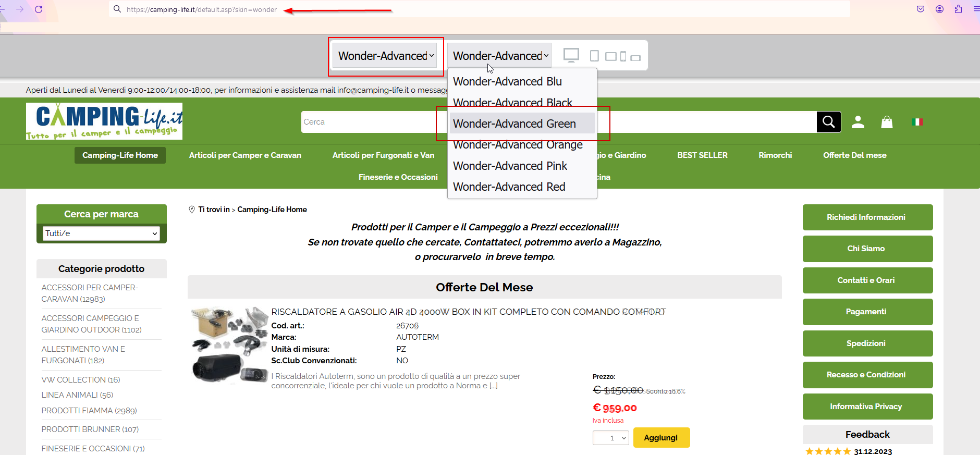Reload the page in the browser

tap(39, 9)
